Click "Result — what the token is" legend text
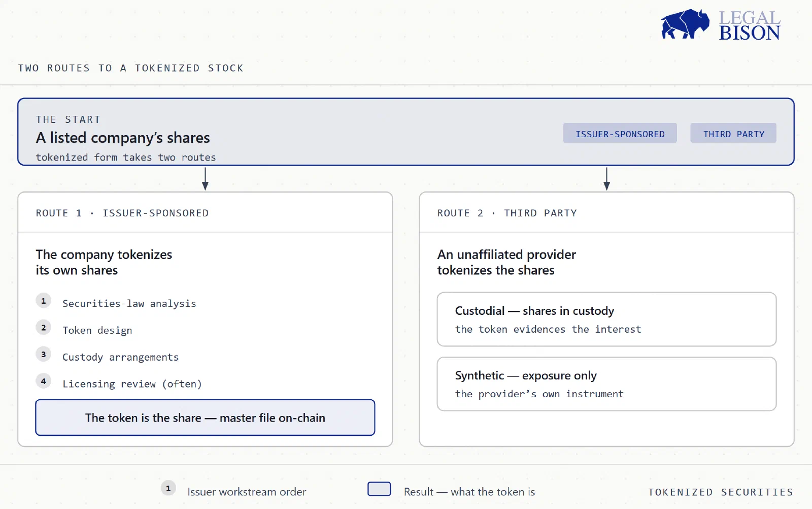Viewport: 812px width, 509px height. click(x=469, y=492)
